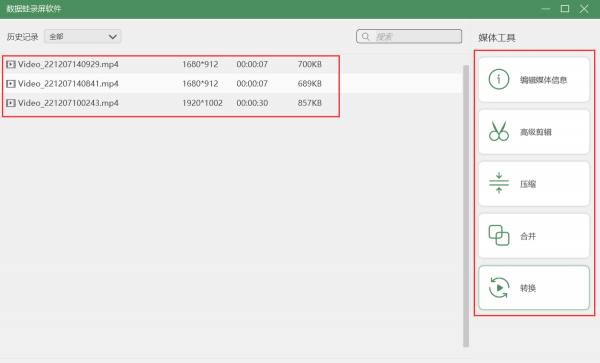Click the 媒体工具 panel heading
This screenshot has width=600, height=363.
click(497, 38)
